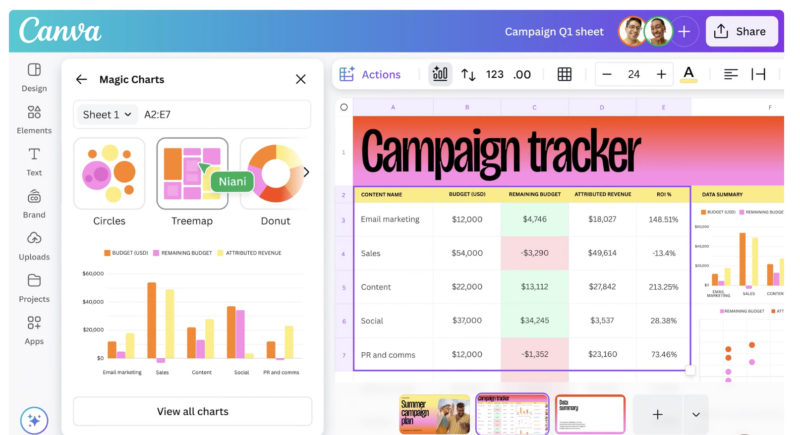Click the first collaborator avatar
800x435 pixels.
[x=632, y=31]
